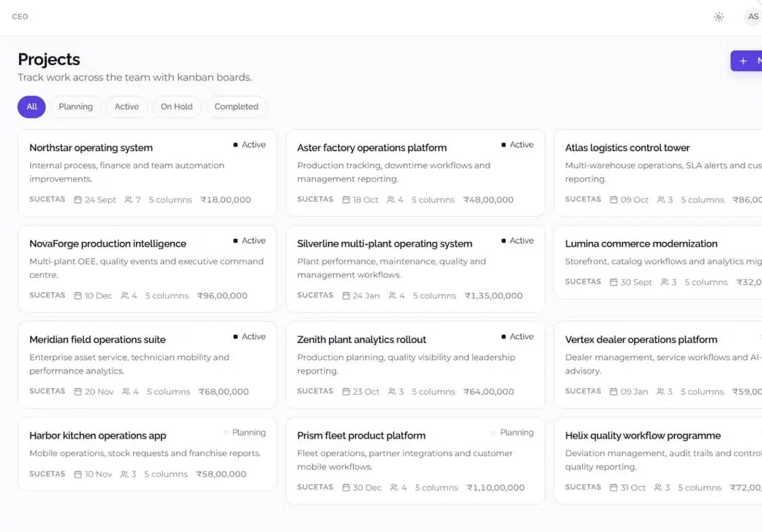Toggle the light/dark theme sun icon
Screen dimensions: 762x532
pyautogui.click(x=718, y=16)
